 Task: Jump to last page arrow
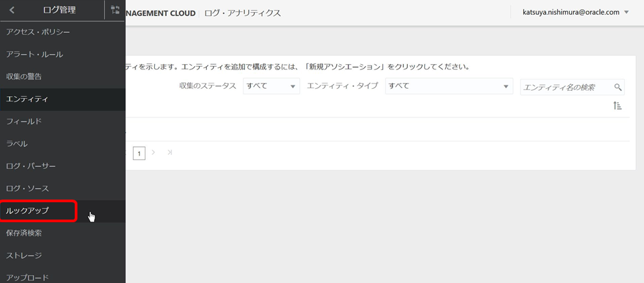pyautogui.click(x=170, y=152)
